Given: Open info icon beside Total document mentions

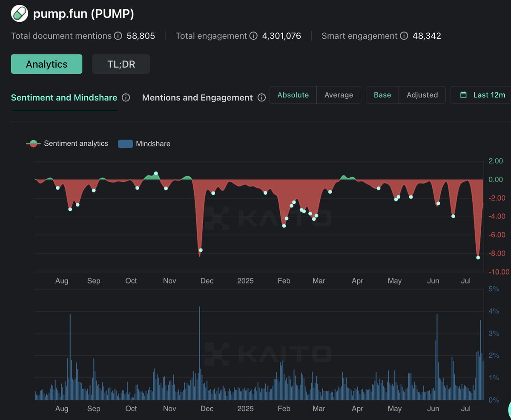Looking at the screenshot, I should click(x=118, y=36).
